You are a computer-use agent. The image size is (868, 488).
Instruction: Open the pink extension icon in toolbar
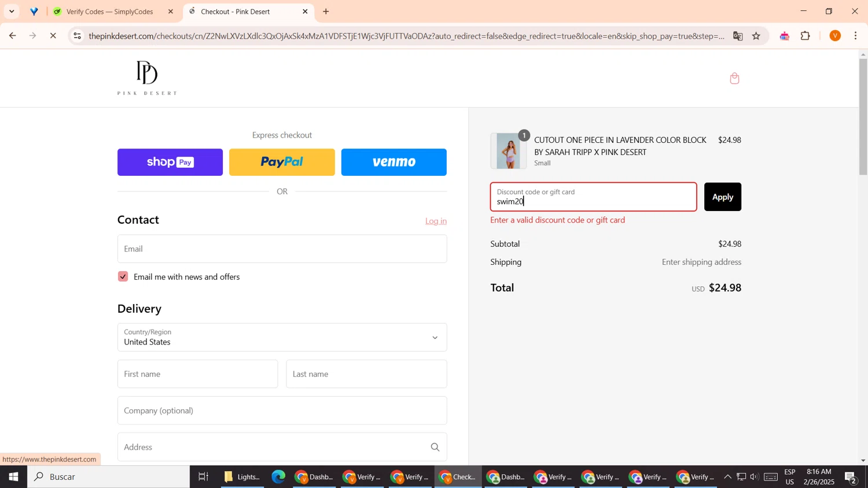point(785,36)
